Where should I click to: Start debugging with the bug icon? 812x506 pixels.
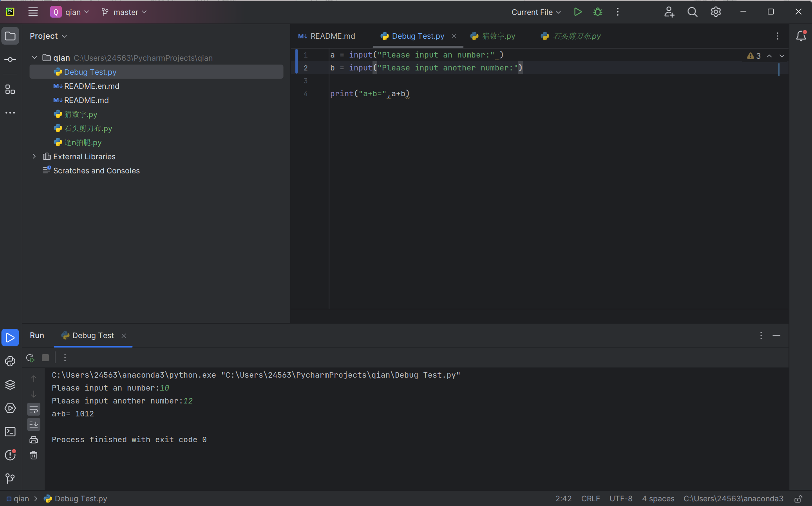(x=597, y=12)
